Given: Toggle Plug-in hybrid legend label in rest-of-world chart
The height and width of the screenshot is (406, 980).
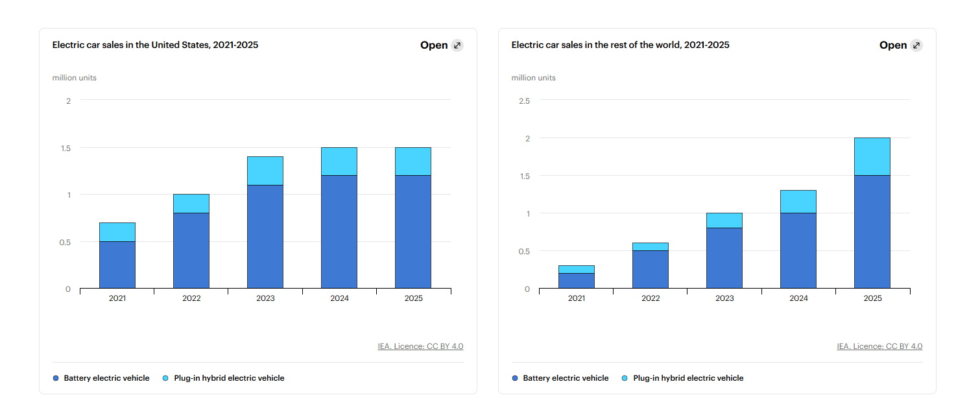Looking at the screenshot, I should tap(688, 378).
